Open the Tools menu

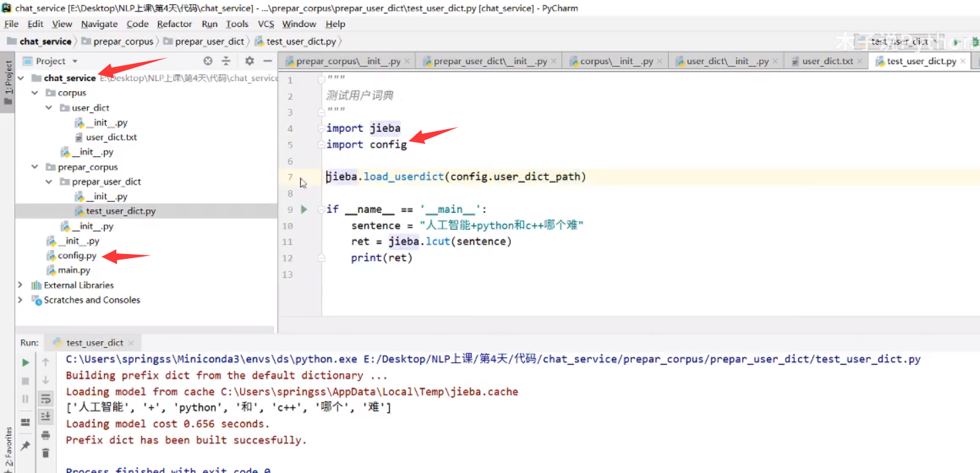237,24
